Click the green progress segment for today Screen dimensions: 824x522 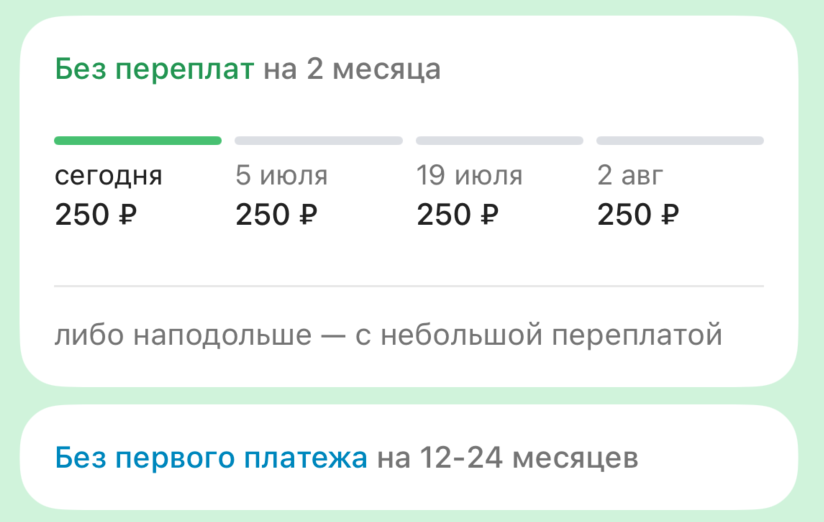[x=138, y=141]
